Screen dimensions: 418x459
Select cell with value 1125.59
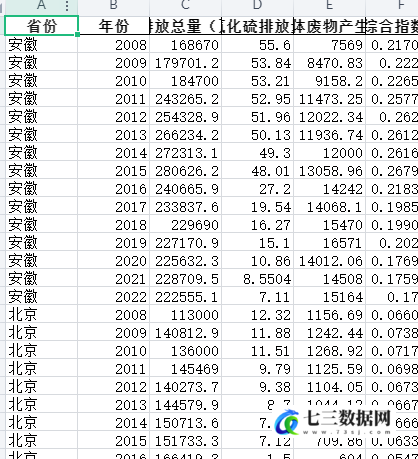[x=329, y=369]
